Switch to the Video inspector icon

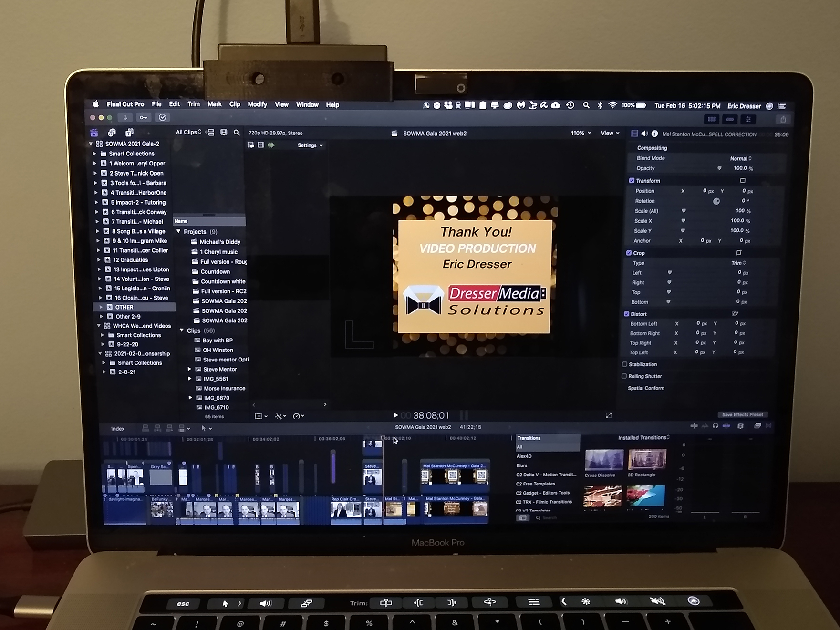(x=634, y=134)
